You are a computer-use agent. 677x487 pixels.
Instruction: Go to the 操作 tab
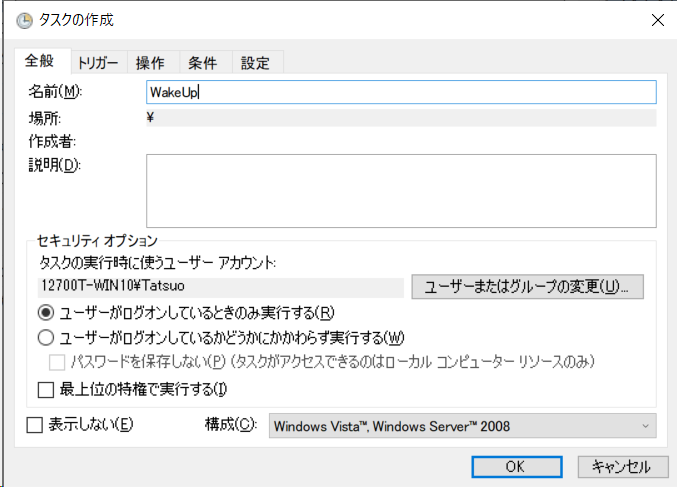151,63
